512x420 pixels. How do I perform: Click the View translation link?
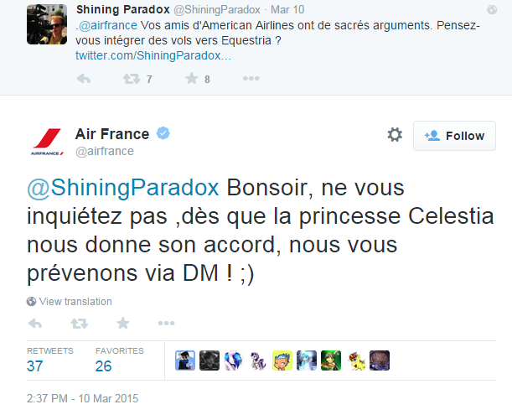coord(75,302)
